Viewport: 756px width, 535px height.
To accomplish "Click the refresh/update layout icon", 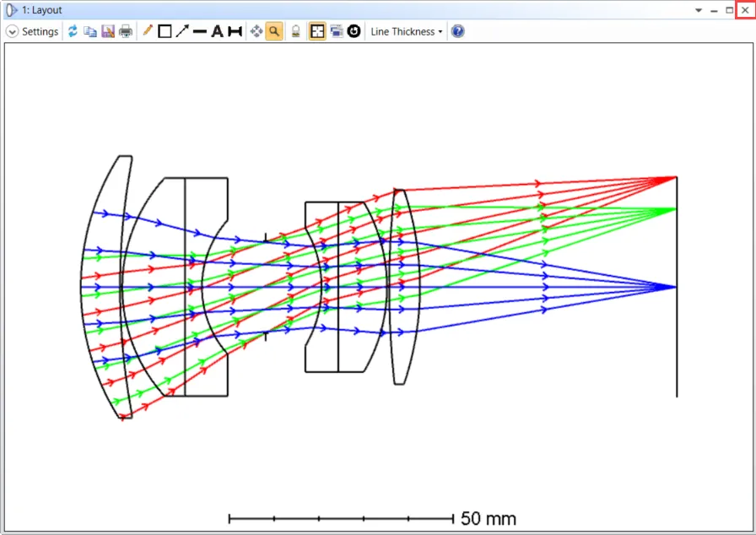I will pos(73,31).
